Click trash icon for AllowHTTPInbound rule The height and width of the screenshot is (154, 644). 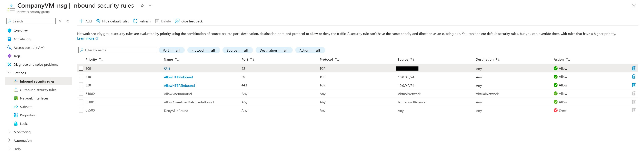click(633, 77)
